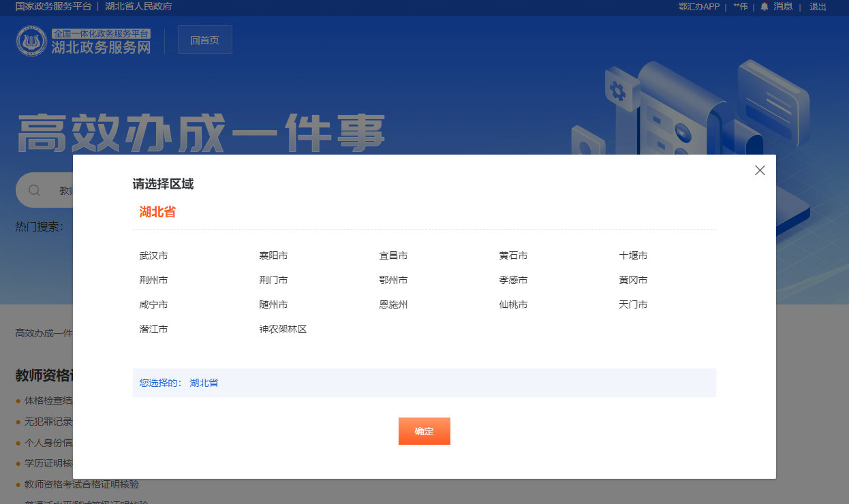Choose 黄冈市 in the dialog
849x504 pixels.
633,280
